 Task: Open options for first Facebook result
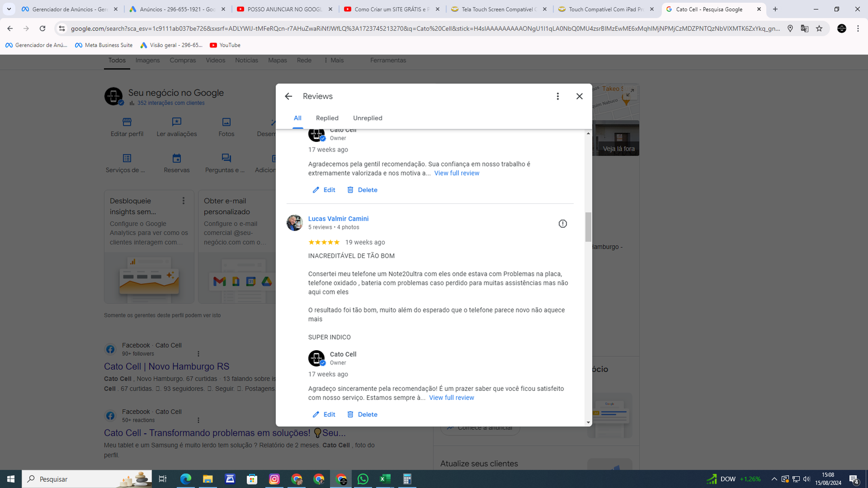198,354
